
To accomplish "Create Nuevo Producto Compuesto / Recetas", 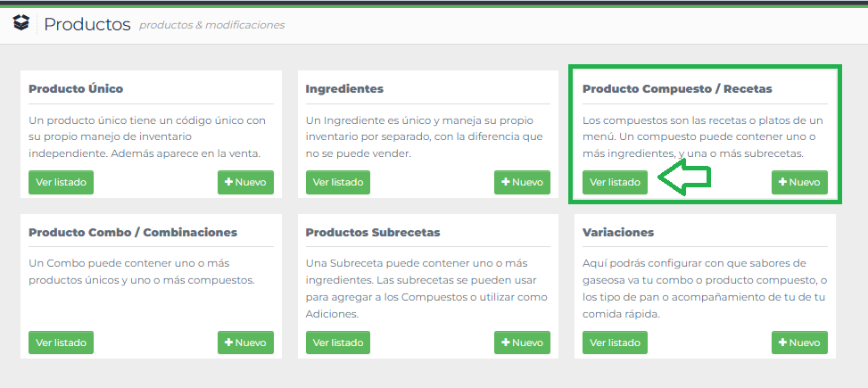I will (799, 182).
